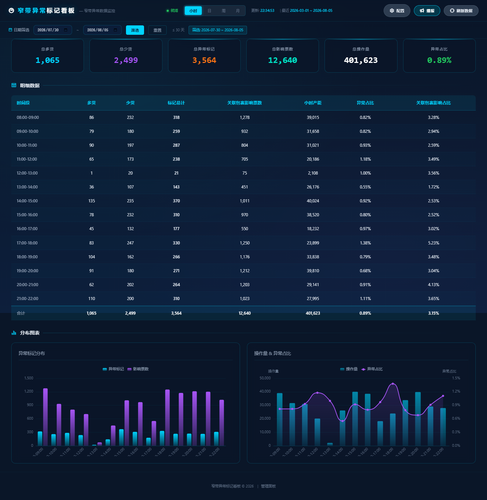
Task: Click the 刷新数据 refresh button
Action: point(461,11)
